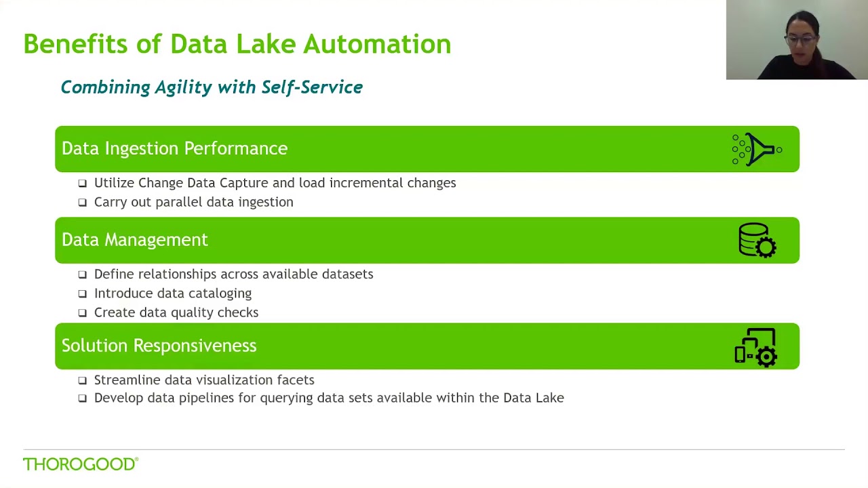Click the devices gear icon on Solution Responsiveness
The width and height of the screenshot is (868, 488).
pos(755,346)
